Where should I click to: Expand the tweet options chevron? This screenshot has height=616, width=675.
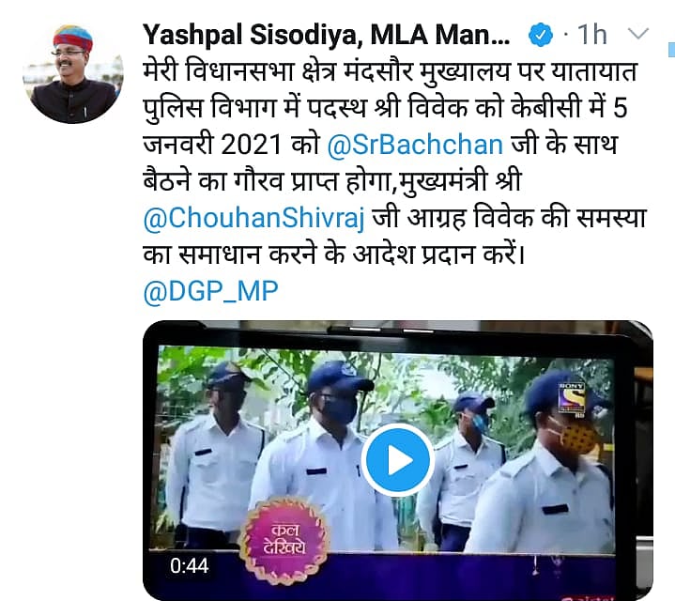(637, 34)
